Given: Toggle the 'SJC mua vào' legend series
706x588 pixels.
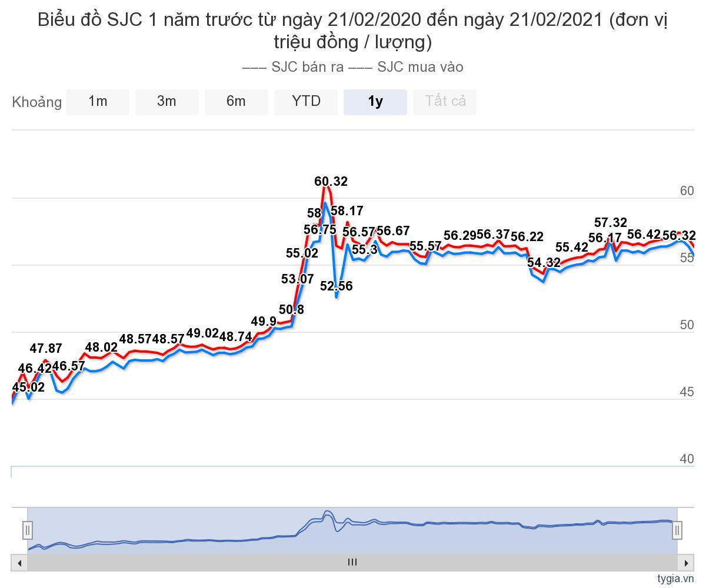Looking at the screenshot, I should click(x=407, y=67).
